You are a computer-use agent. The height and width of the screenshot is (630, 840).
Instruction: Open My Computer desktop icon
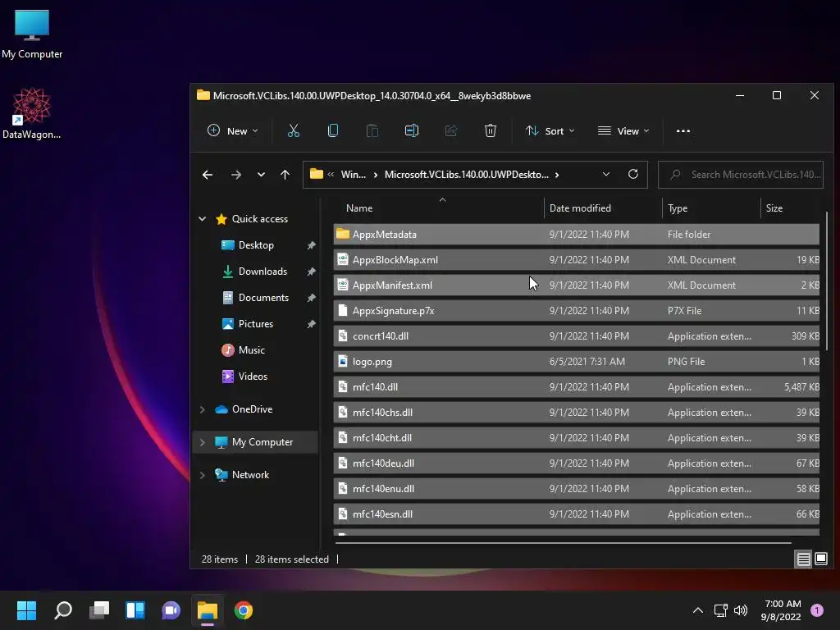[32, 34]
